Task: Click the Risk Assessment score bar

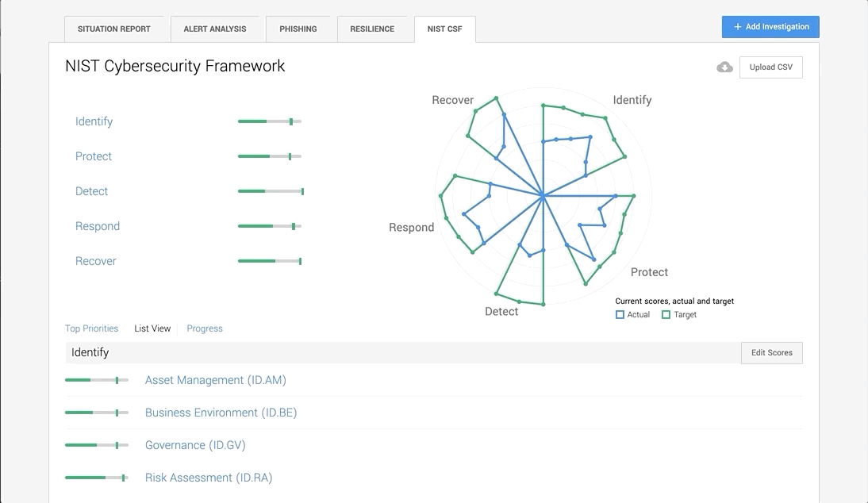Action: click(97, 478)
